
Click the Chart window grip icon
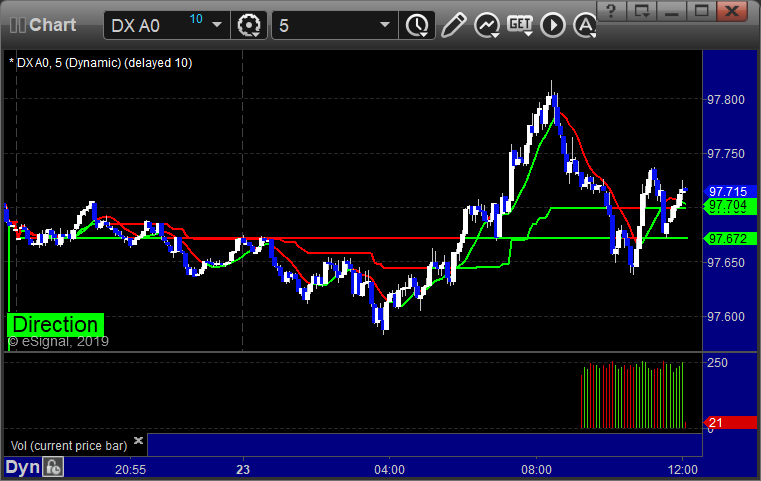coord(17,25)
